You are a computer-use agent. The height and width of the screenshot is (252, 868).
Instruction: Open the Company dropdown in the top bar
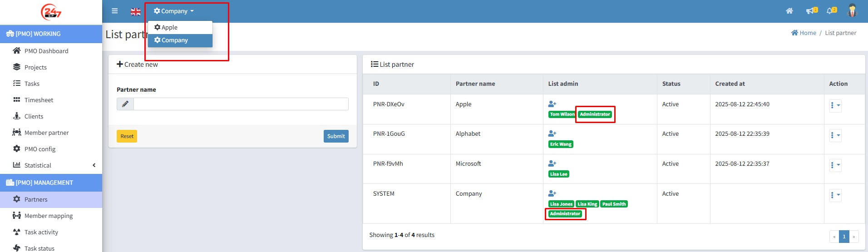point(174,11)
